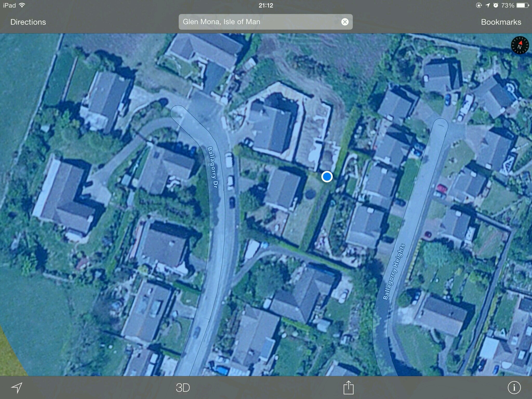Viewport: 532px width, 399px height.
Task: Open the map info settings icon
Action: coord(514,387)
